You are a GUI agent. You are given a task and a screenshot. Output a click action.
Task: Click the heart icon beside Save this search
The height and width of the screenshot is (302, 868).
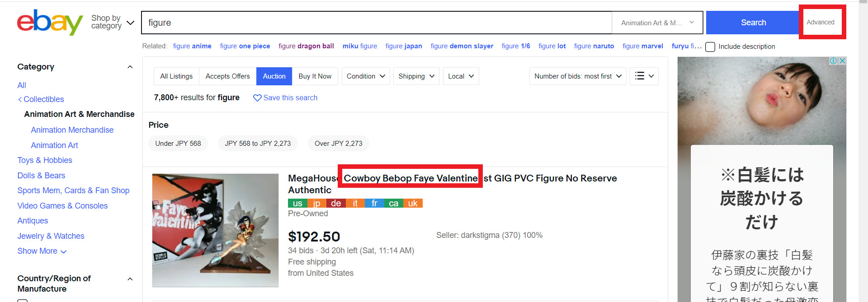click(257, 98)
